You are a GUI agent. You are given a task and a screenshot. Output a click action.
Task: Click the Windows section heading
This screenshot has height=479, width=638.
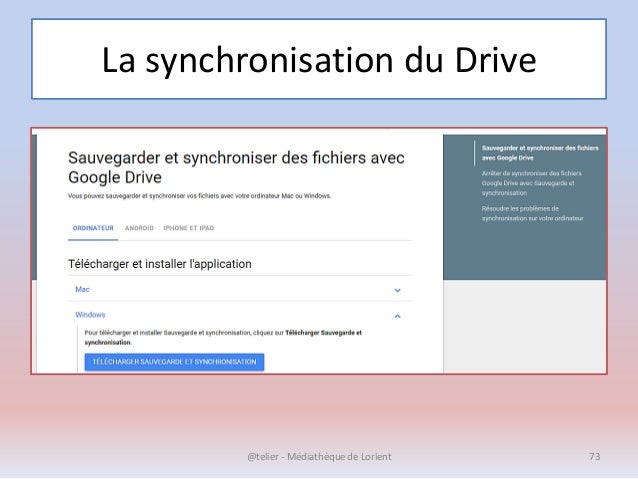pos(90,315)
